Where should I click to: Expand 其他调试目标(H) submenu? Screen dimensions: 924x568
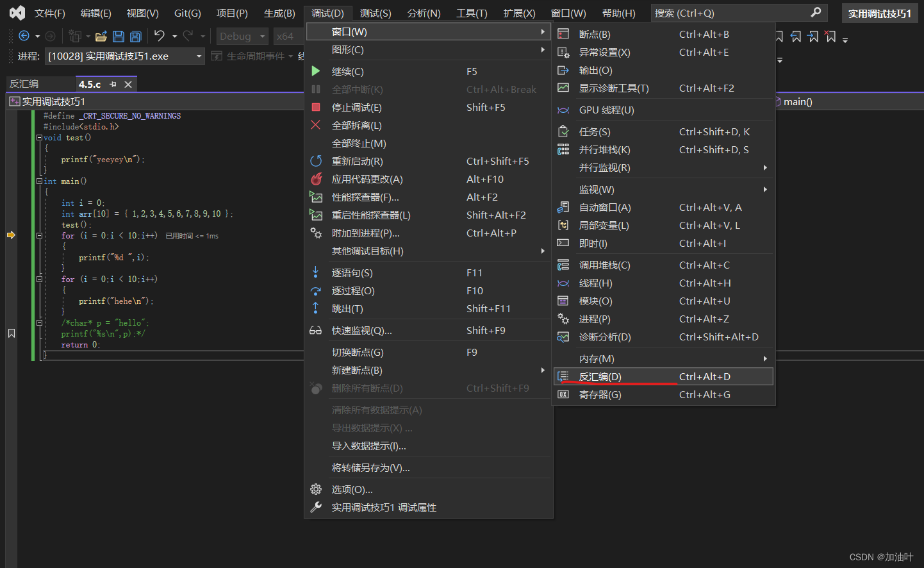pyautogui.click(x=428, y=251)
